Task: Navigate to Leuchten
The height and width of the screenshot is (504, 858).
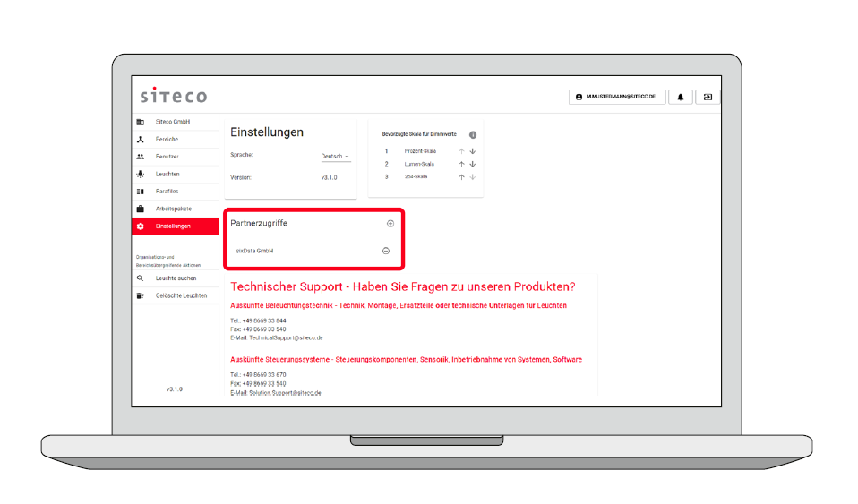Action: coord(167,174)
